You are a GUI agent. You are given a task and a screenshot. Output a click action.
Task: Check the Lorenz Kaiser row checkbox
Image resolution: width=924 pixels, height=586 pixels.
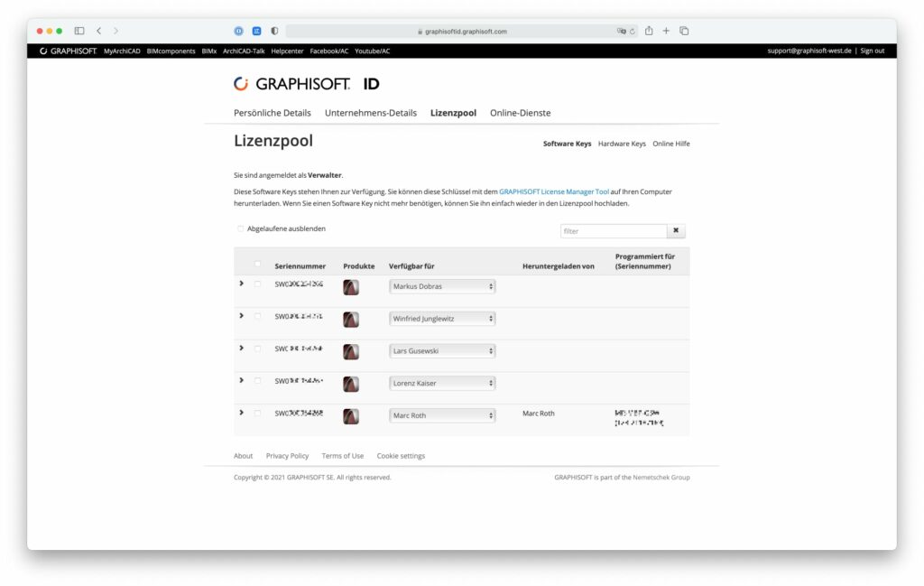pyautogui.click(x=257, y=381)
